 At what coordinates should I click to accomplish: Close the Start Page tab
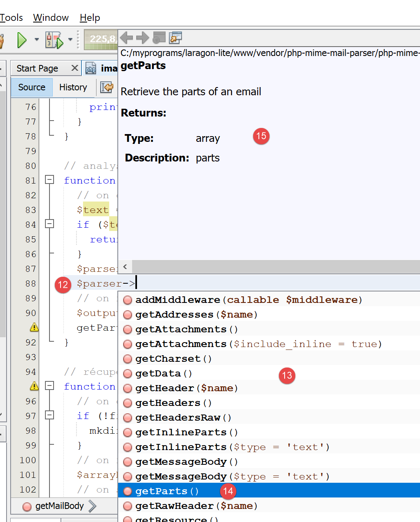tap(74, 68)
